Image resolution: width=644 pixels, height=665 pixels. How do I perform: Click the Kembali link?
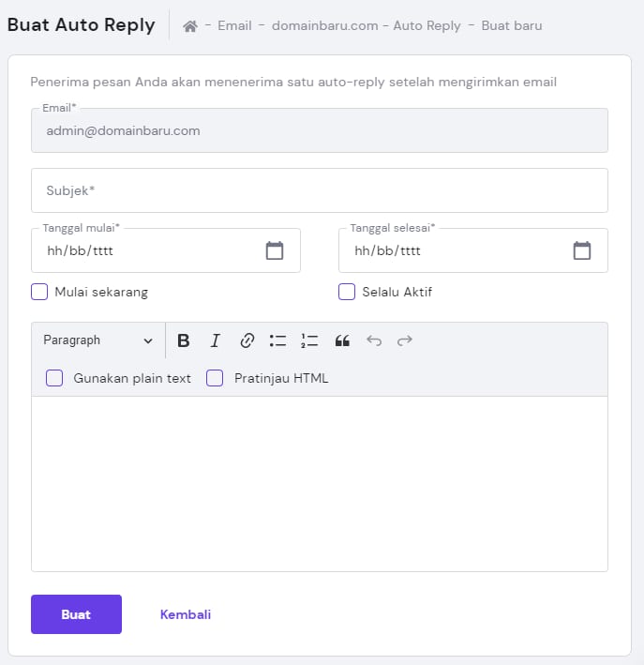pos(186,614)
